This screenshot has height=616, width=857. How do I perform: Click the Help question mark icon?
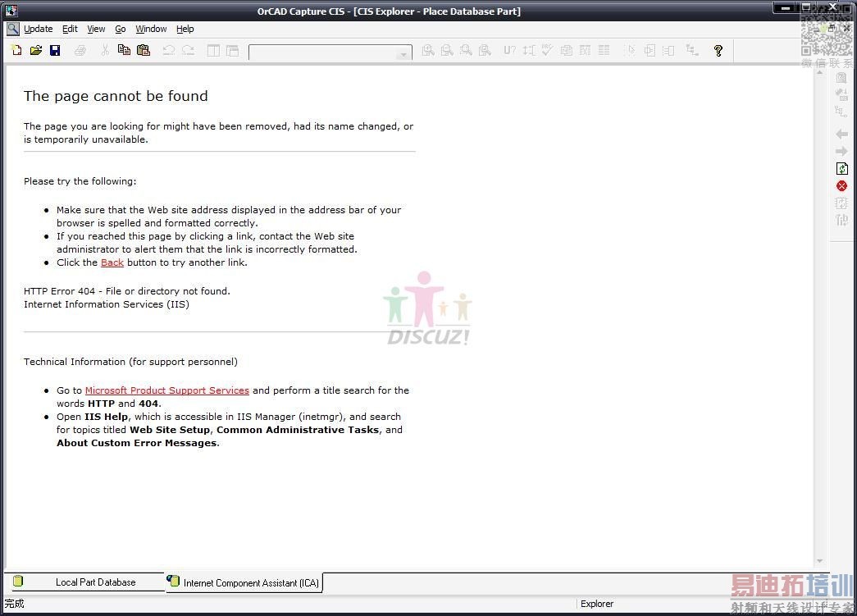[x=718, y=50]
